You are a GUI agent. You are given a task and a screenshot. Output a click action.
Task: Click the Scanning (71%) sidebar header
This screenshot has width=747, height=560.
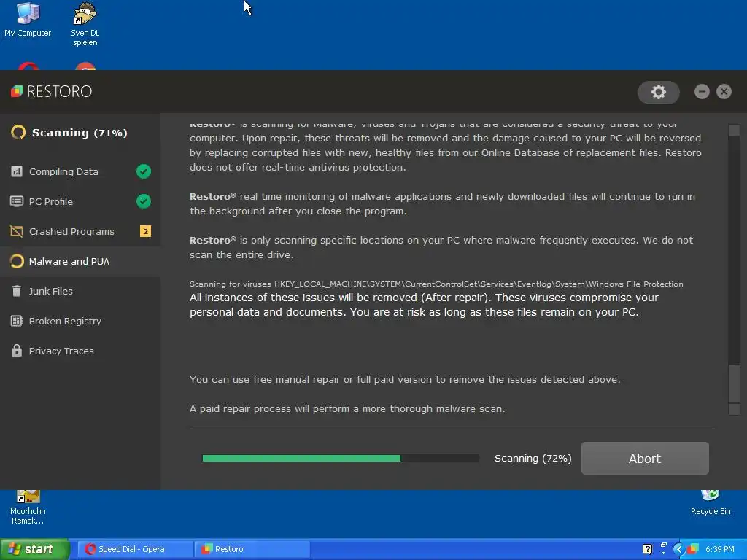coord(80,133)
